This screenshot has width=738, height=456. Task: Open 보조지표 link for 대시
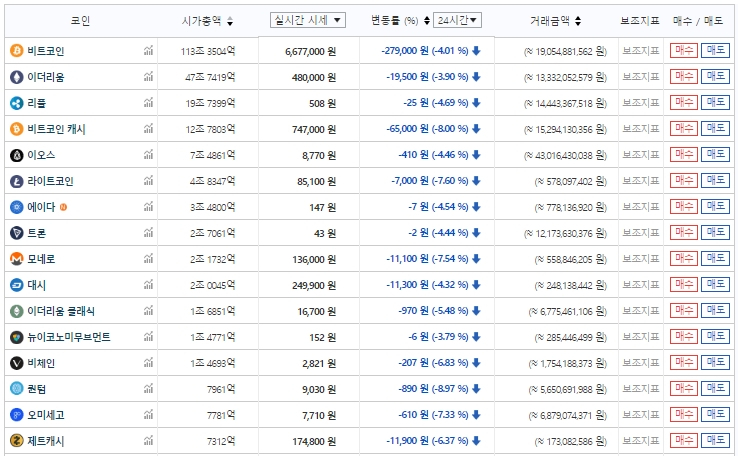point(641,285)
